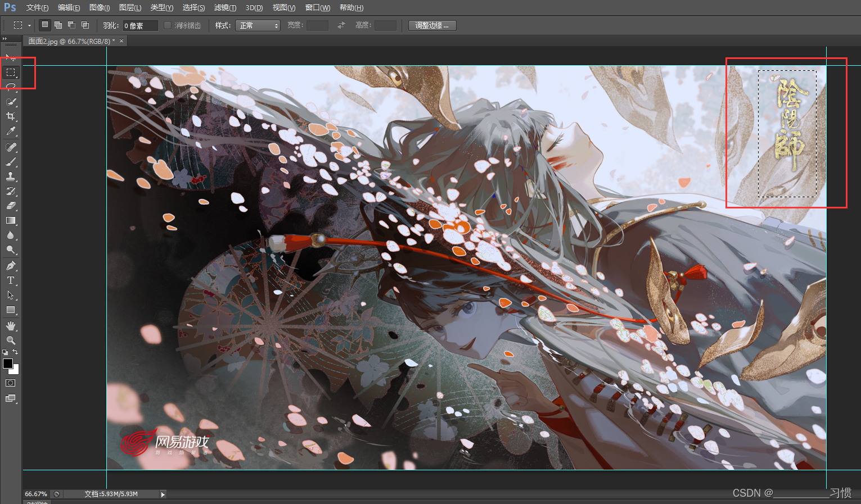
Task: Click the 调整边缘... button
Action: point(432,25)
